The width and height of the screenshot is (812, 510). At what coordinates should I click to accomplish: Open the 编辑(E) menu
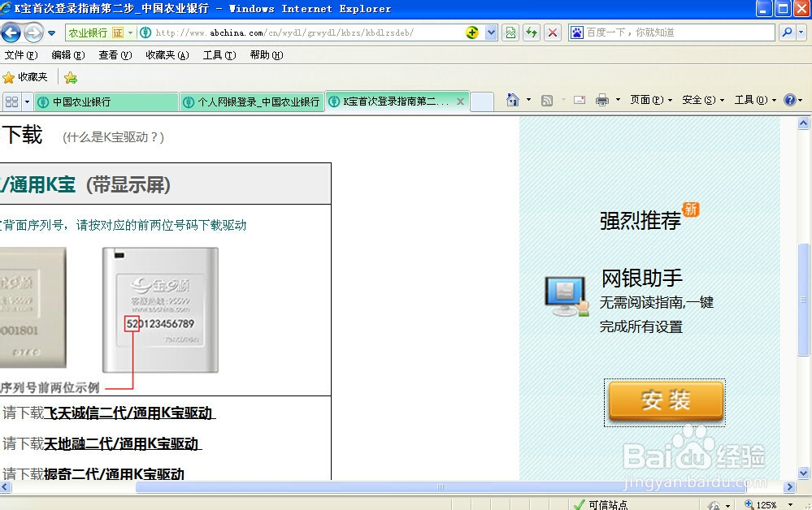click(67, 55)
